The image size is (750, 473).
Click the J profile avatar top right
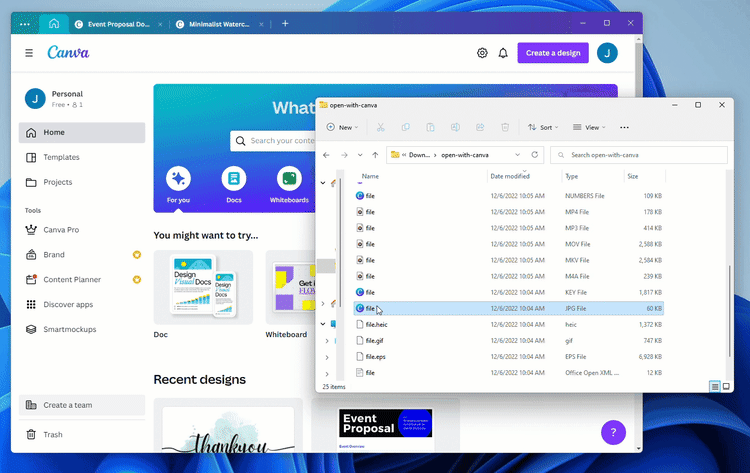point(607,53)
